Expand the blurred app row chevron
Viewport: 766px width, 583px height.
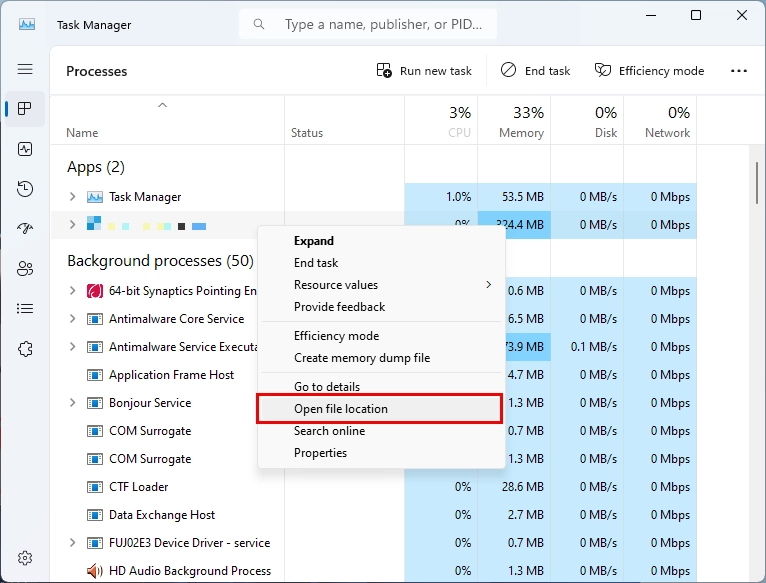pos(72,224)
